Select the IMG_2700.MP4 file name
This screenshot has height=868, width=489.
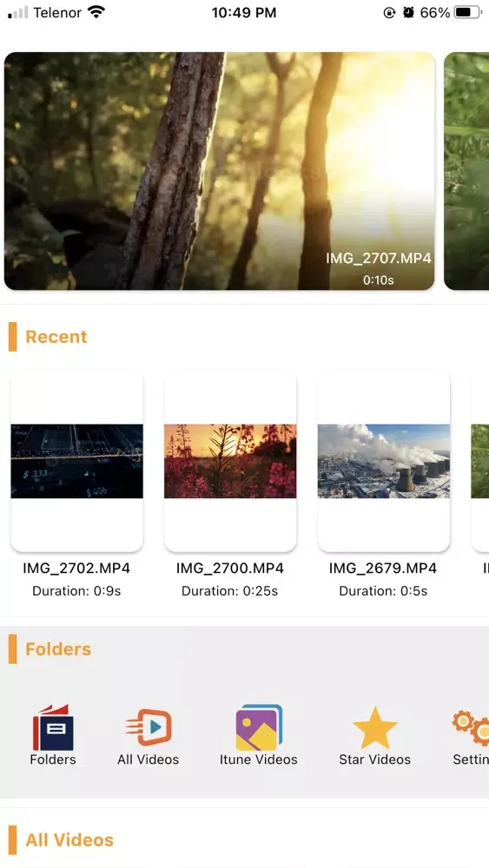[x=230, y=568]
